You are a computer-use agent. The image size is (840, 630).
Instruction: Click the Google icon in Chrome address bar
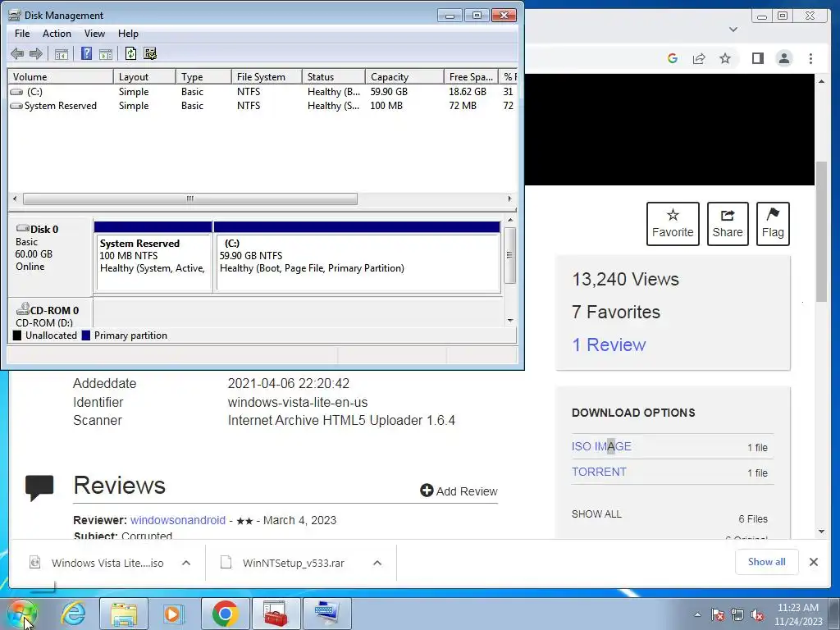673,58
